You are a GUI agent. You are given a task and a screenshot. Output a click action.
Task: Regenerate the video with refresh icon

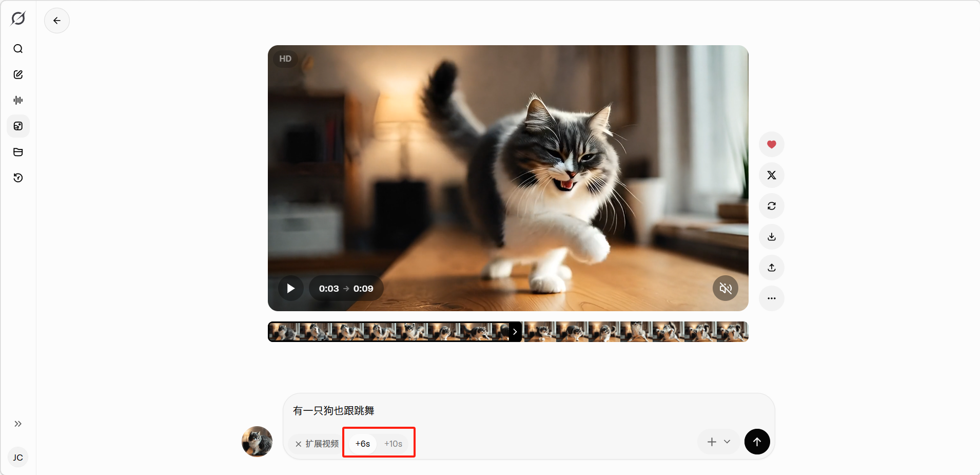(x=771, y=206)
